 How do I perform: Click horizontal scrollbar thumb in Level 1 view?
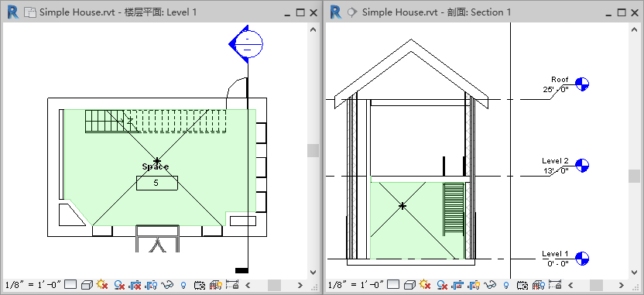pos(274,285)
